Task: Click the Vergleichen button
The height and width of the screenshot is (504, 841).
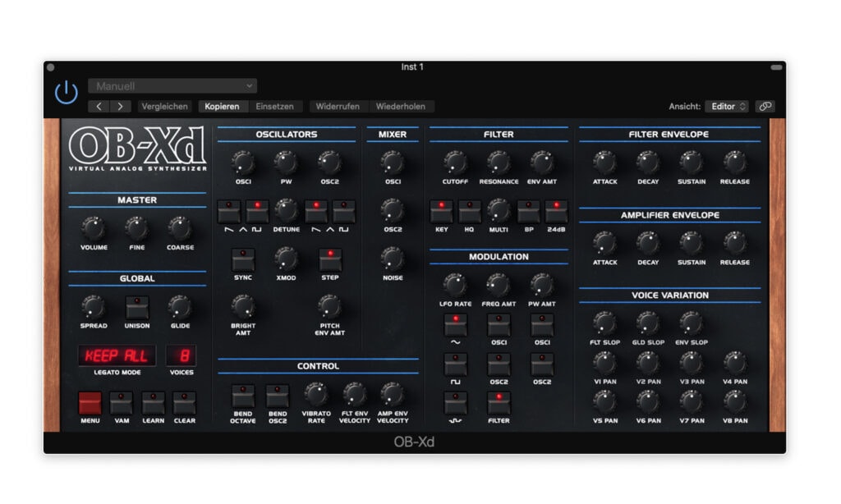Action: click(x=164, y=106)
